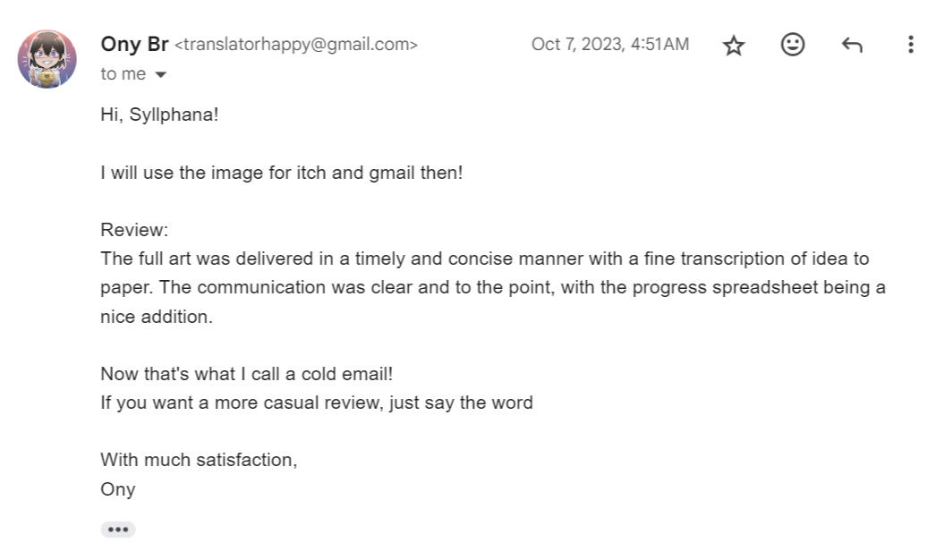Show trimmed content via the ellipsis button
This screenshot has width=936, height=560.
tap(117, 530)
